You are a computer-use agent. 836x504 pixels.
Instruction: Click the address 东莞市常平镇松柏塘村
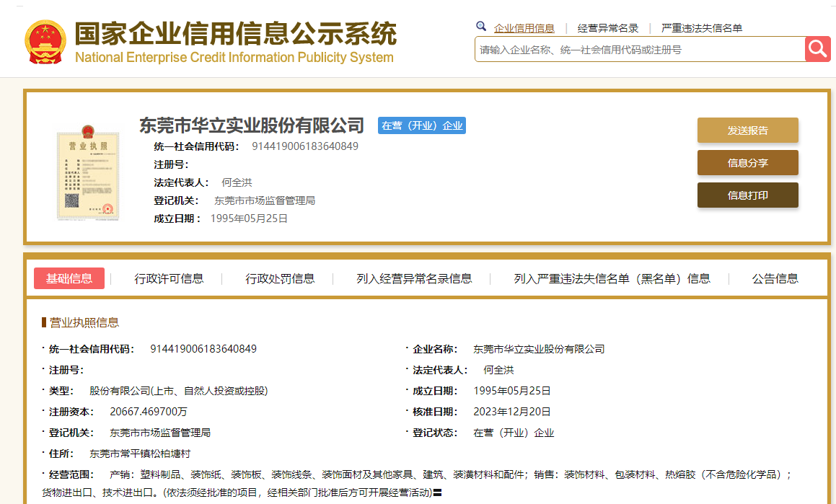point(140,454)
